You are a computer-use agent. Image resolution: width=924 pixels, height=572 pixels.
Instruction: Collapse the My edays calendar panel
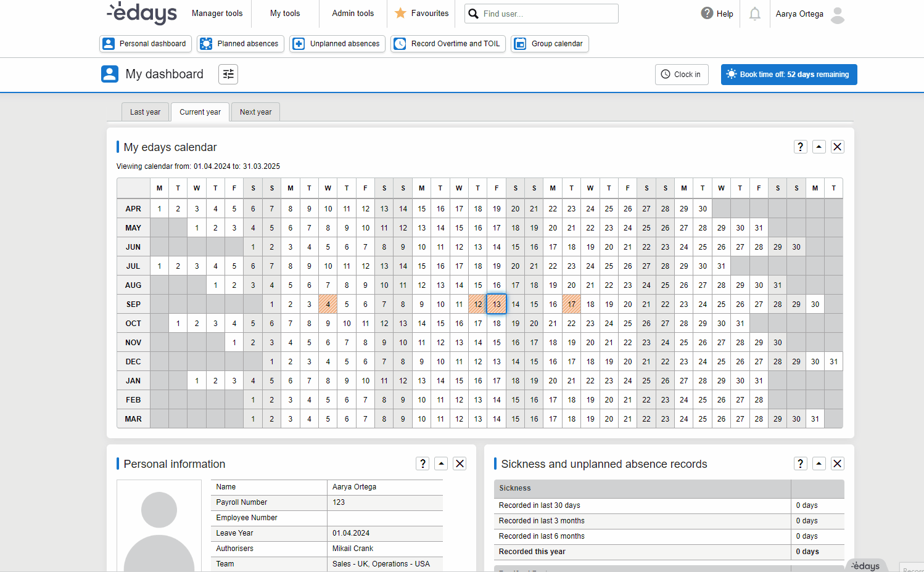coord(819,147)
